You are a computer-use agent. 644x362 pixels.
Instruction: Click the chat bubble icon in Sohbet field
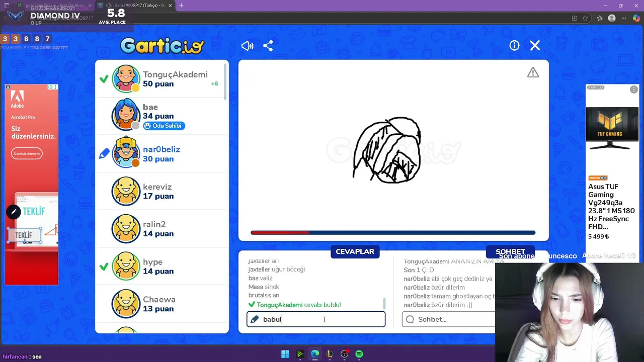pos(410,319)
